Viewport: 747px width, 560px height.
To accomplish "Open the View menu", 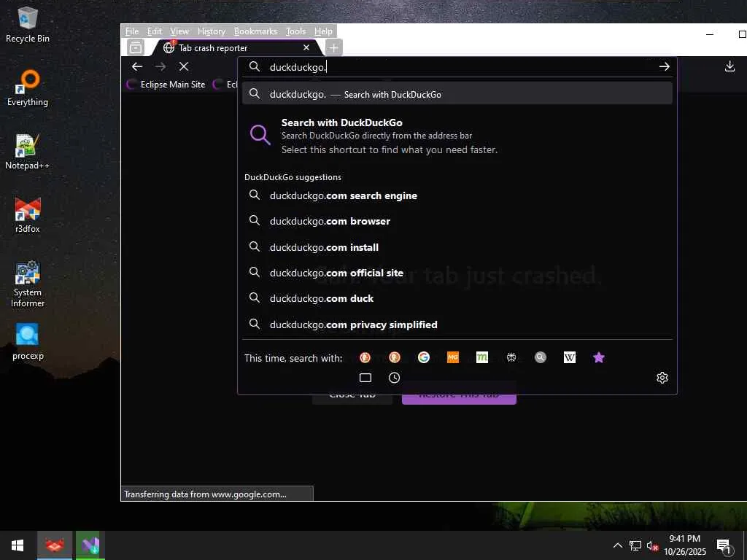I will point(179,31).
